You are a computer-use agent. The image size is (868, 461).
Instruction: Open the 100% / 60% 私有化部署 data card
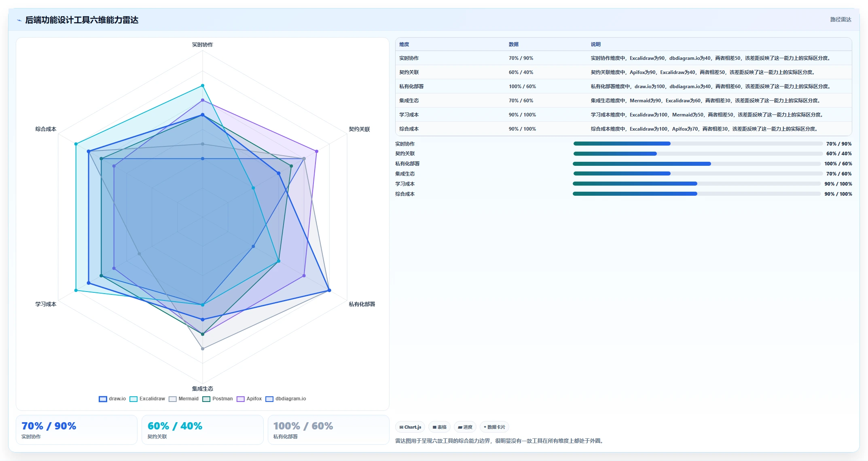tap(328, 430)
